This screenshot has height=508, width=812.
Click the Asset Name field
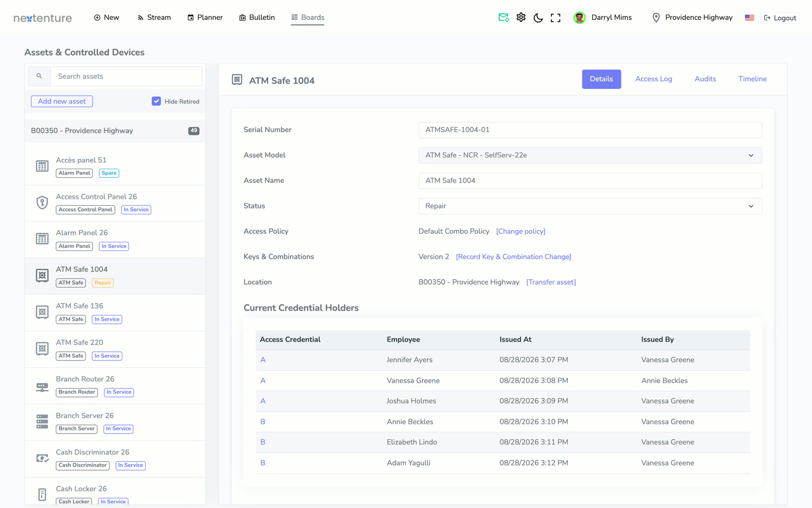(x=590, y=180)
